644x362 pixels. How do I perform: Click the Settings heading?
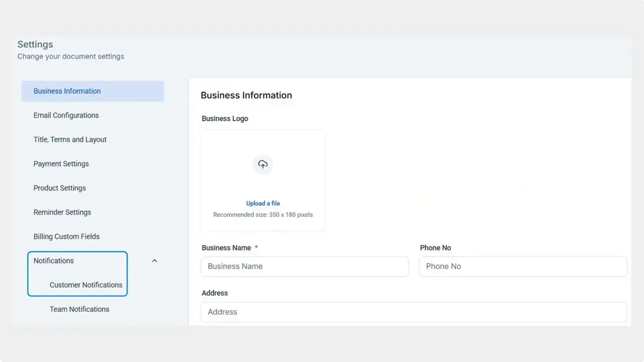[x=35, y=44]
